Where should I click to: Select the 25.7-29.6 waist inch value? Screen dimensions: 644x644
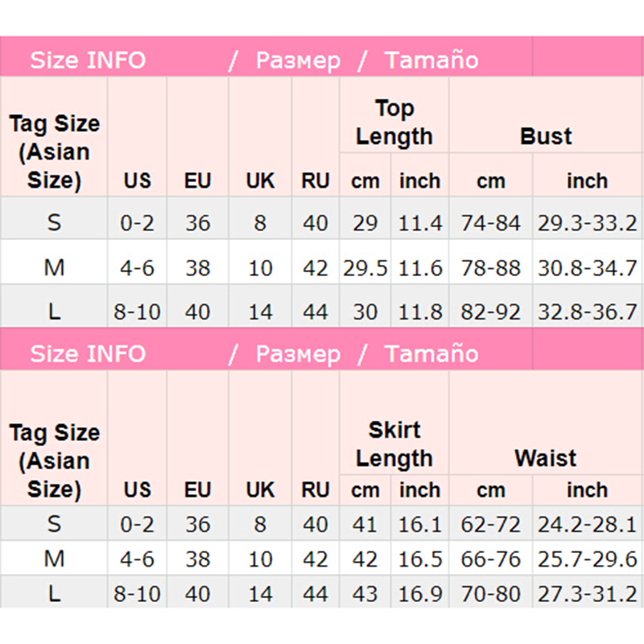coord(588,559)
